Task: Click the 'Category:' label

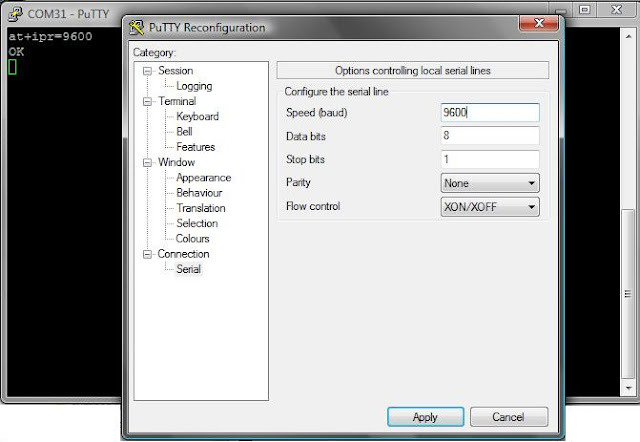Action: (x=154, y=52)
